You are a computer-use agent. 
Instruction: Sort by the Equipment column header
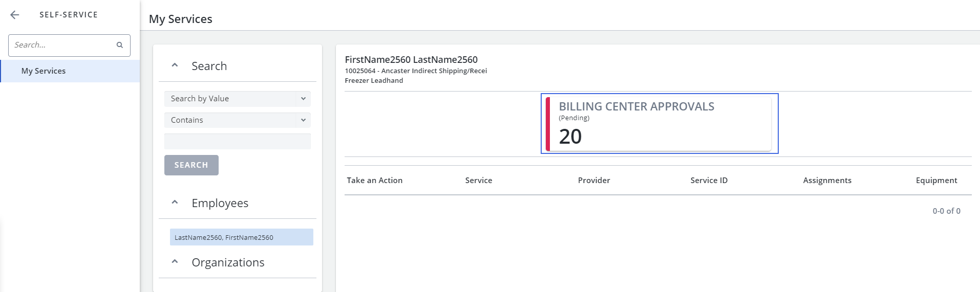click(936, 181)
